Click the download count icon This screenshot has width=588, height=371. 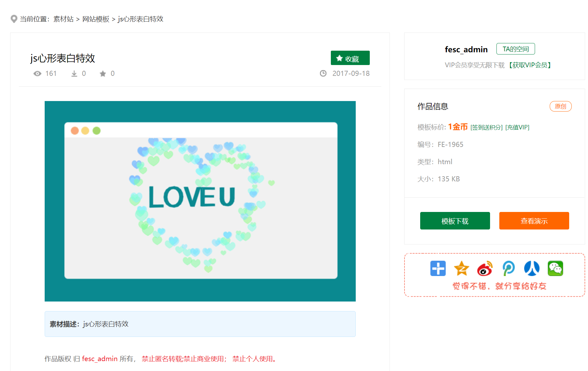(74, 74)
